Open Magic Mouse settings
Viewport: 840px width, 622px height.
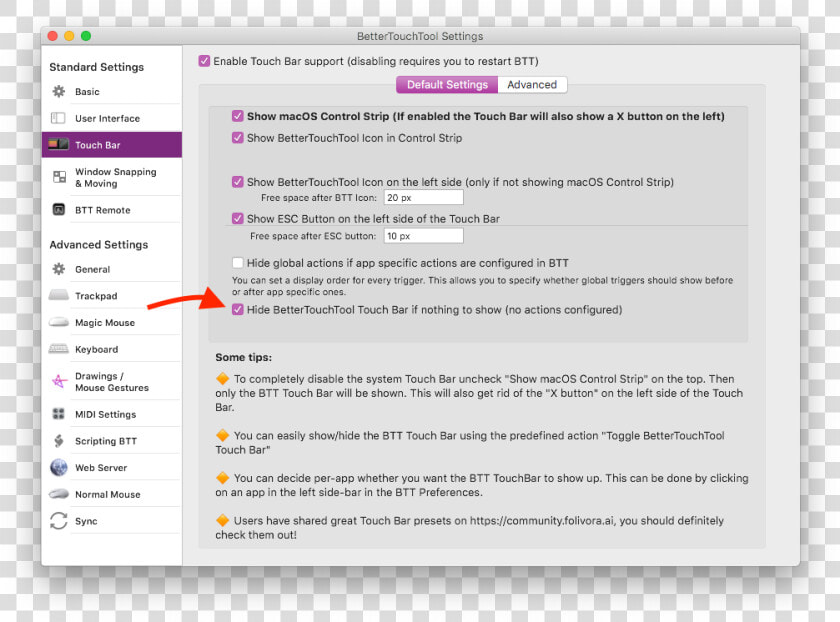pyautogui.click(x=111, y=323)
